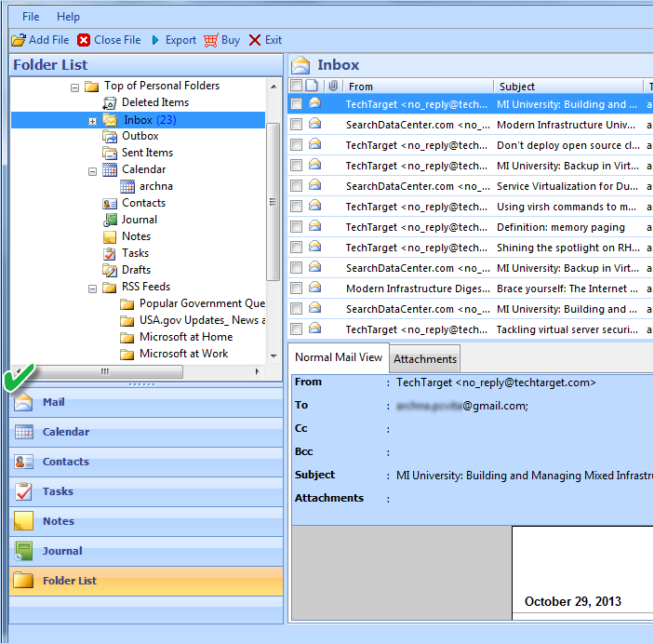The width and height of the screenshot is (654, 644).
Task: Select Microsoft at Work RSS folder
Action: [183, 354]
